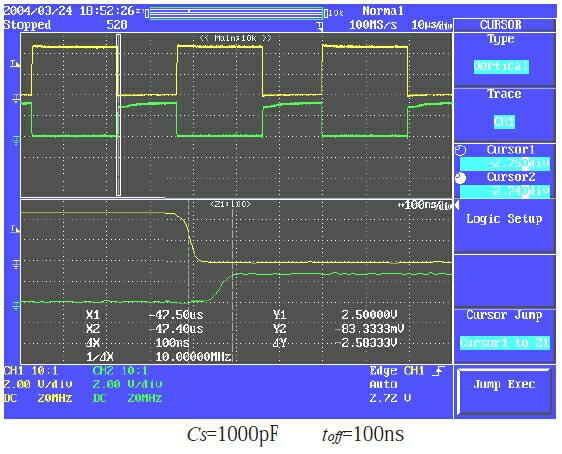562x454 pixels.
Task: Click the rising edge trigger slope icon
Action: [x=438, y=371]
